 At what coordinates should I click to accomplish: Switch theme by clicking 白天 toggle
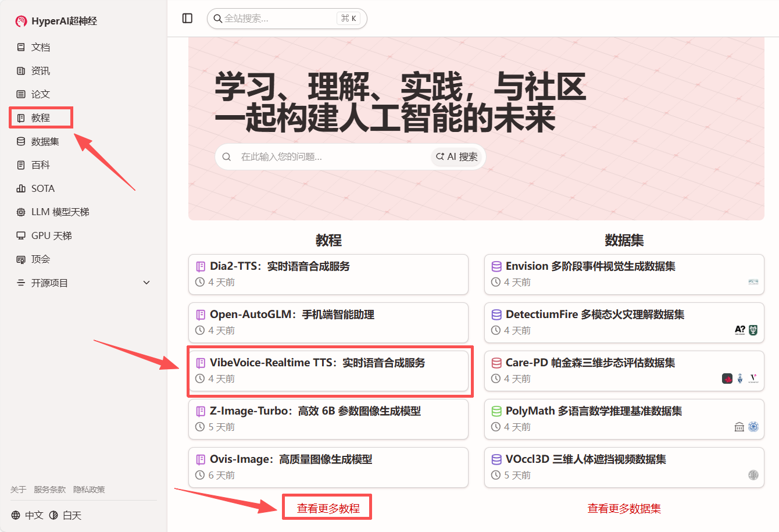coord(71,515)
